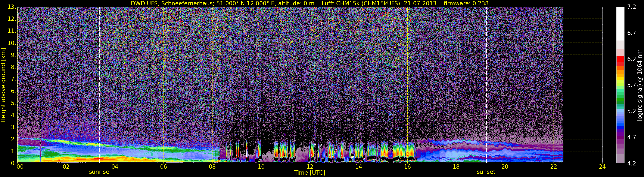Click the 'Height above ground [km]' axis label
The width and height of the screenshot is (644, 177).
pyautogui.click(x=3, y=85)
